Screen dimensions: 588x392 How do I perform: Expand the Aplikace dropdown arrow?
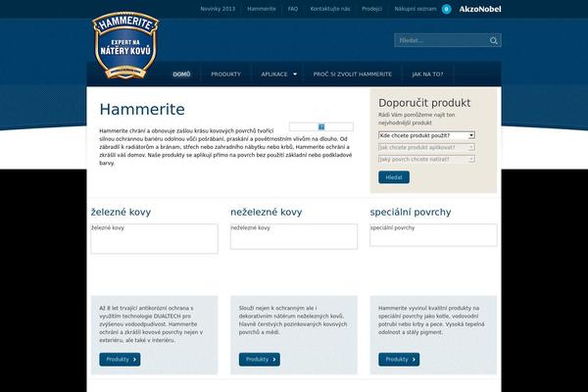tap(295, 74)
